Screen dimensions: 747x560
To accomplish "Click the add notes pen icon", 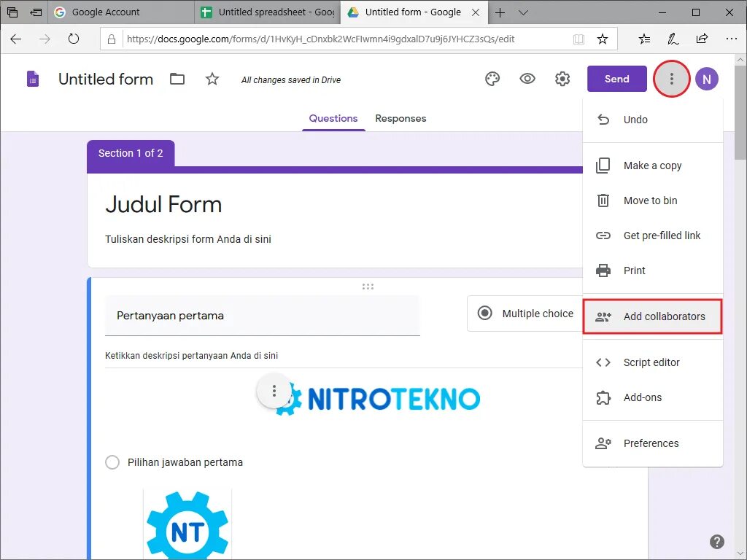I will coord(673,39).
